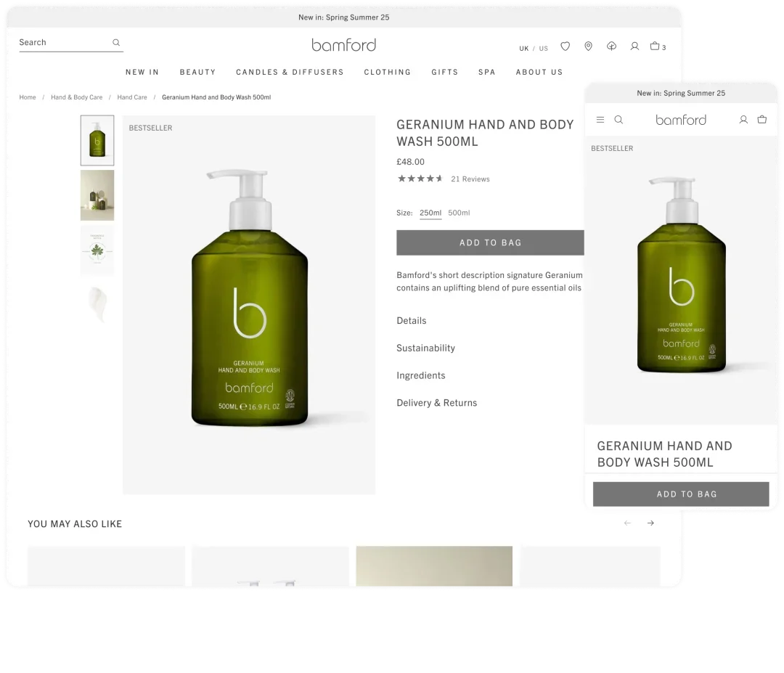The image size is (784, 673).
Task: Open the Gifts menu
Action: [444, 72]
